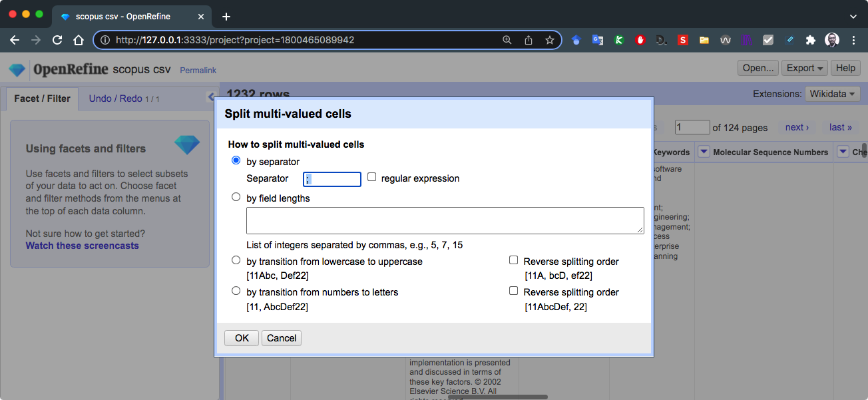Screen dimensions: 868x400
Task: Go to the browser home page
Action: 79,40
